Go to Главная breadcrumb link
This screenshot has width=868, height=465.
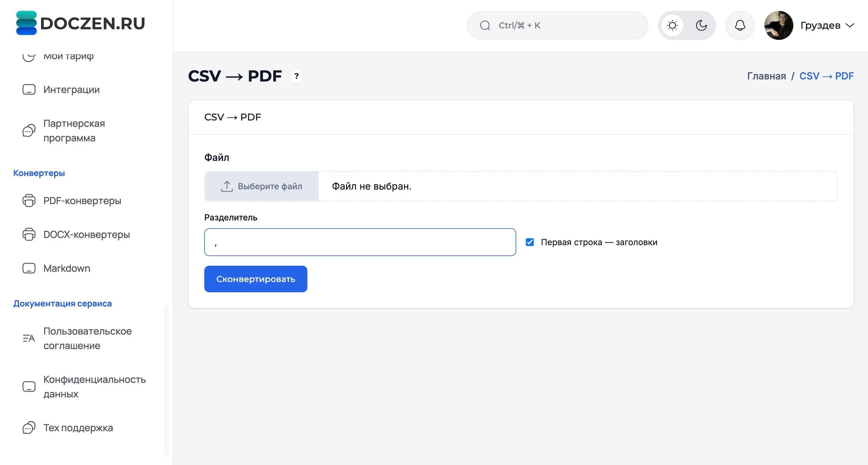tap(766, 76)
